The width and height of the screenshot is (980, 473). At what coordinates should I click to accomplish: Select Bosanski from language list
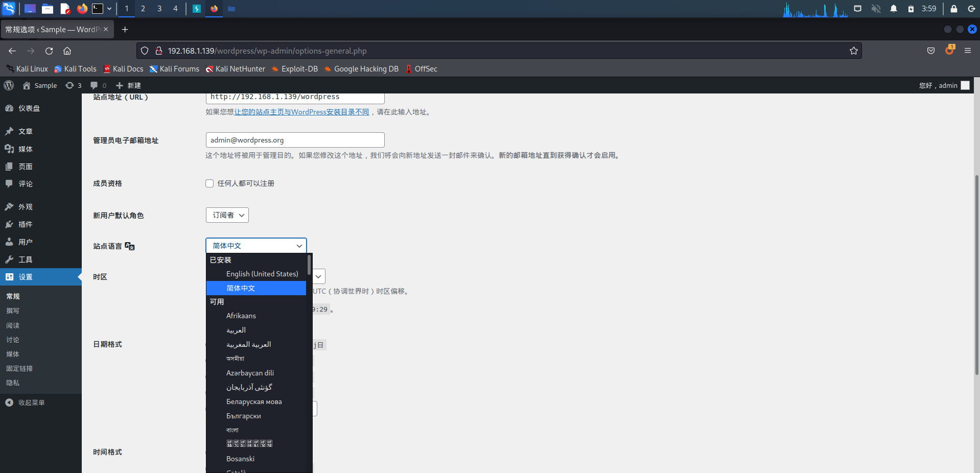point(256,459)
